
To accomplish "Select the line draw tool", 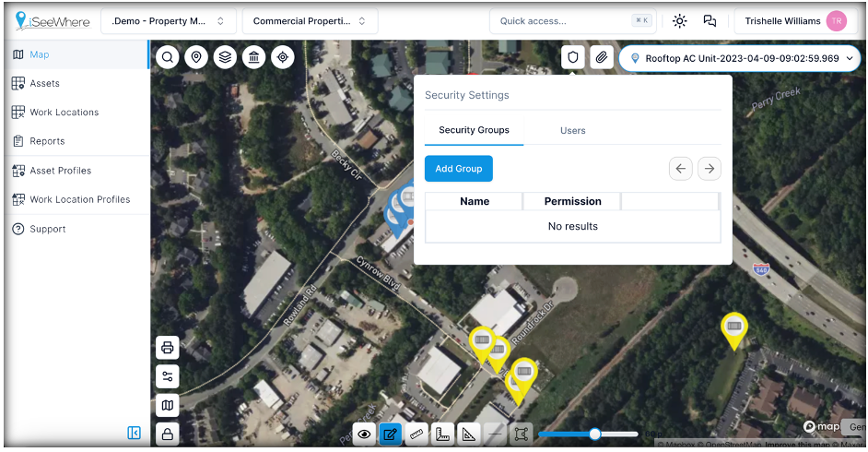I will click(x=495, y=434).
